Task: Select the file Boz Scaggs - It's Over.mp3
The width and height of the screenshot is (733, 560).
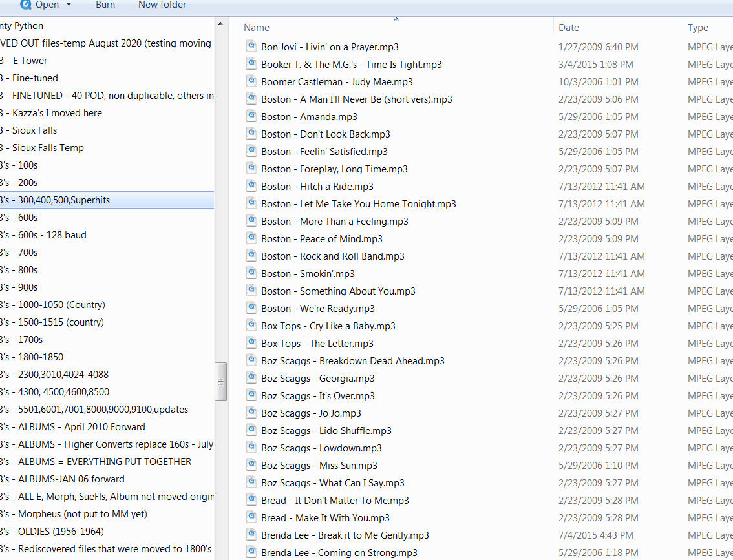Action: click(x=318, y=395)
